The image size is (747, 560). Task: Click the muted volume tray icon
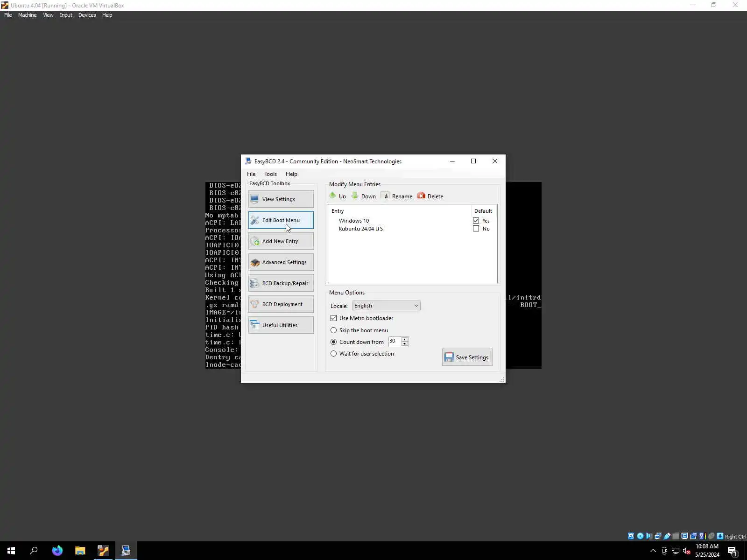point(687,551)
